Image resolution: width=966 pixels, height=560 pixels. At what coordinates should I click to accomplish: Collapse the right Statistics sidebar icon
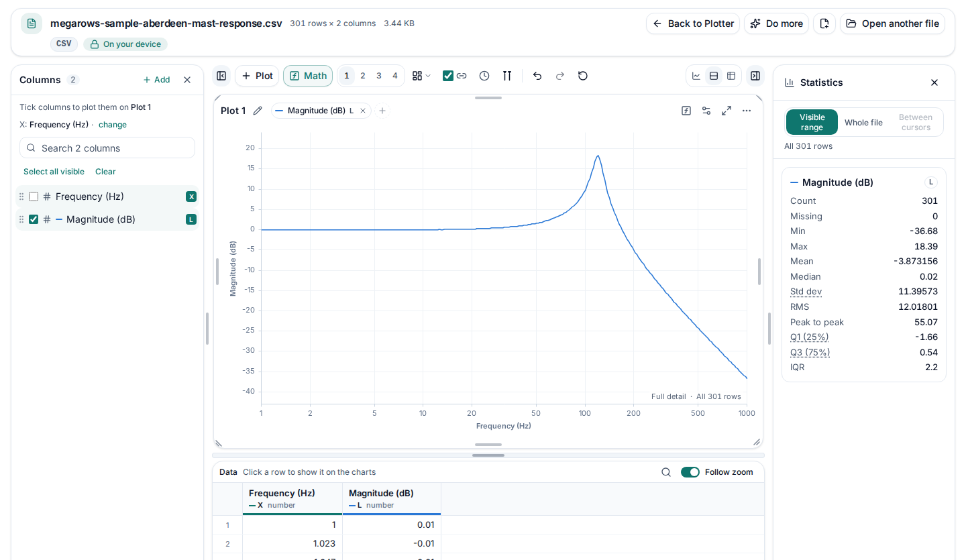coord(755,76)
